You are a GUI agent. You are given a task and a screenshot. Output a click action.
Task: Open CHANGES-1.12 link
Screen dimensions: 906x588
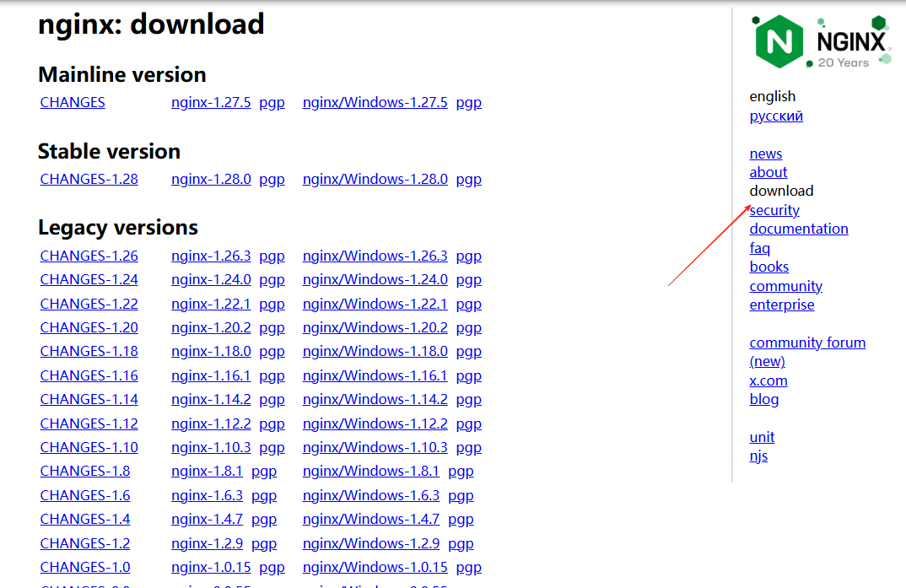click(x=89, y=423)
